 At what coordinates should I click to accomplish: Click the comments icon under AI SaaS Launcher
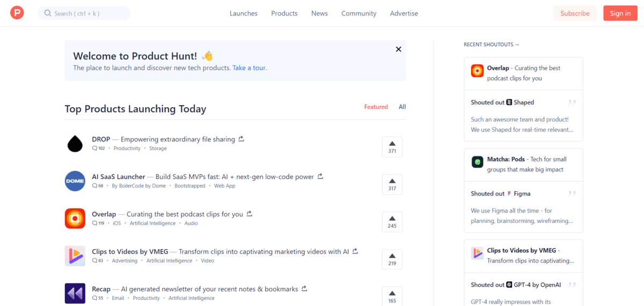pos(94,186)
